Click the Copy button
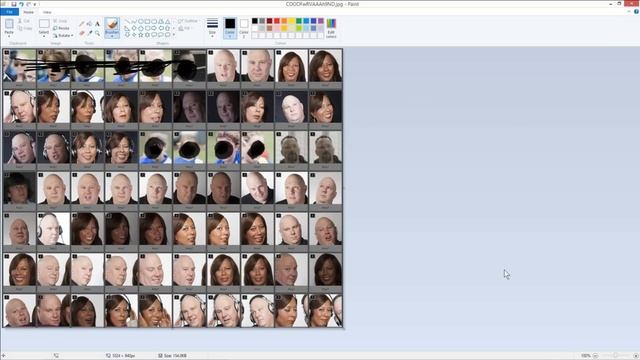640x360 pixels. tap(25, 28)
